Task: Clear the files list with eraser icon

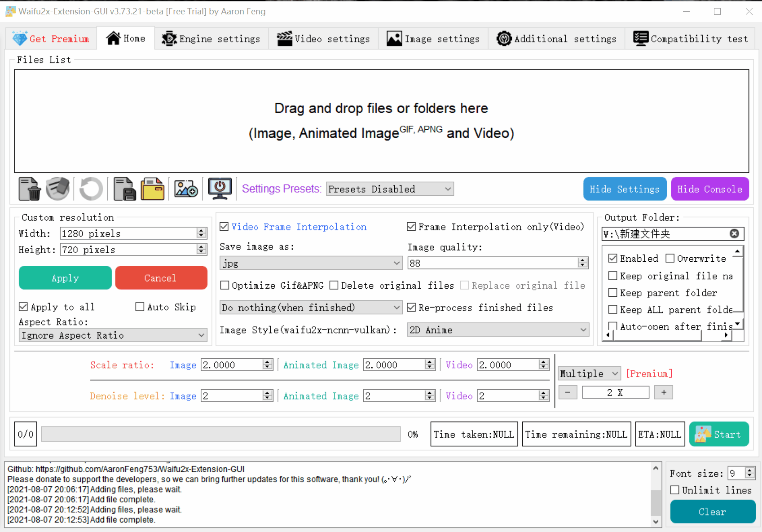Action: coord(57,189)
